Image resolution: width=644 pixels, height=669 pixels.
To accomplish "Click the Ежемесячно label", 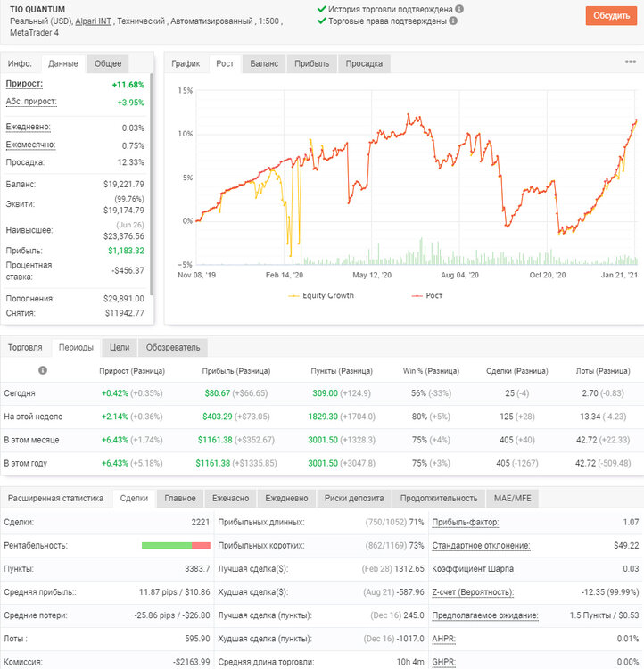I will (x=30, y=145).
